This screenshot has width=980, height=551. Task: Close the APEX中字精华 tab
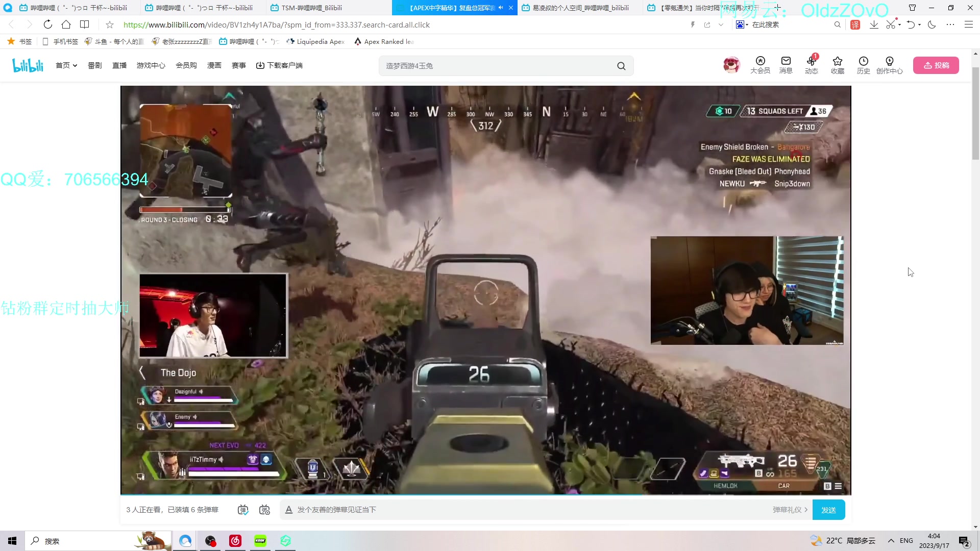(x=510, y=8)
